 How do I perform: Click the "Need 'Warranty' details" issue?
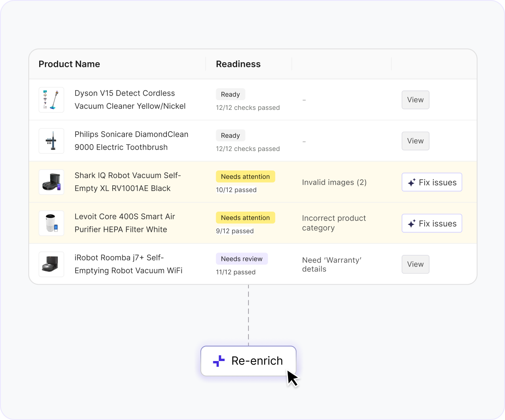(x=332, y=265)
